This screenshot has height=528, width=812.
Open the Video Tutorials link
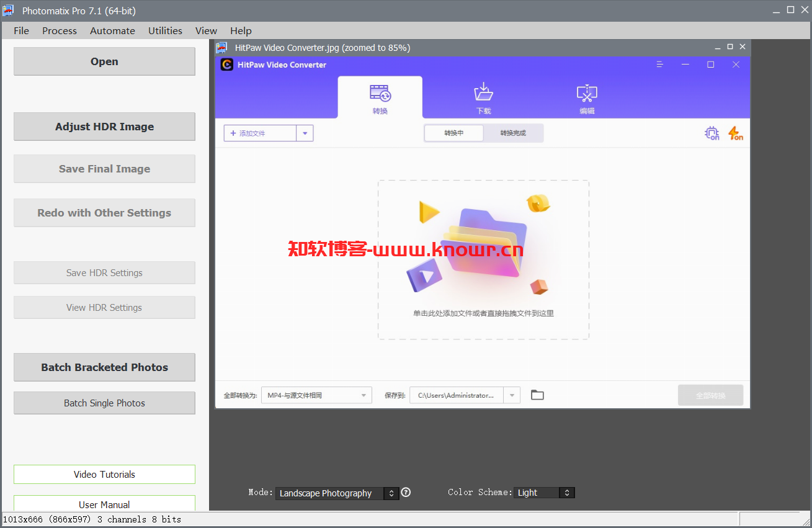coord(104,475)
